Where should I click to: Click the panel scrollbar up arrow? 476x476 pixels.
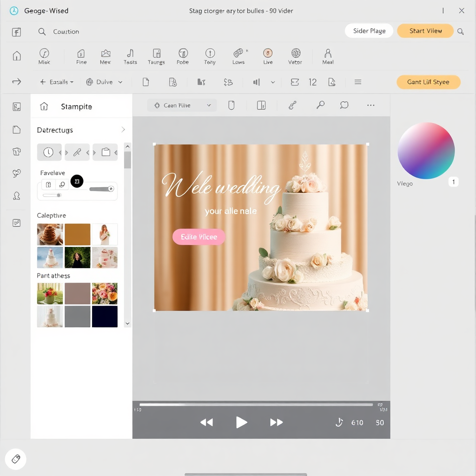[x=127, y=146]
